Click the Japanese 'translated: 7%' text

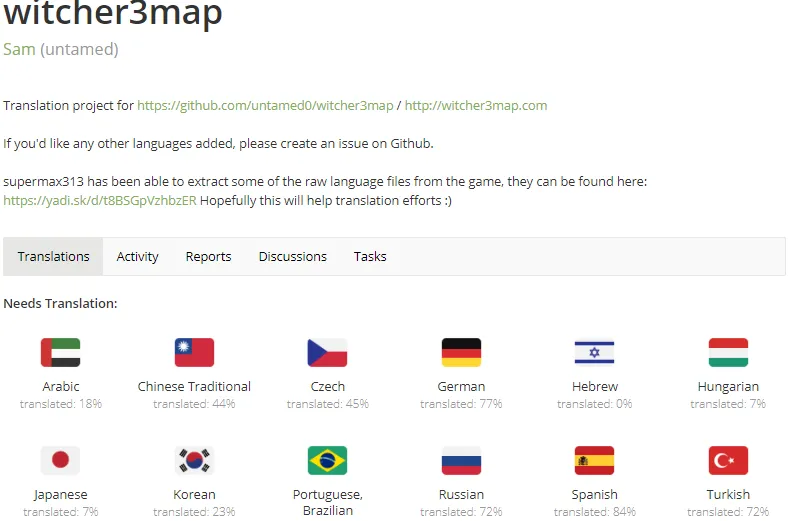61,512
